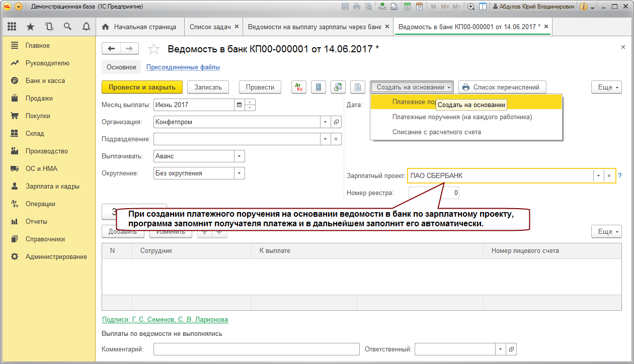Go back with left arrow button
The height and width of the screenshot is (364, 634).
click(x=111, y=48)
